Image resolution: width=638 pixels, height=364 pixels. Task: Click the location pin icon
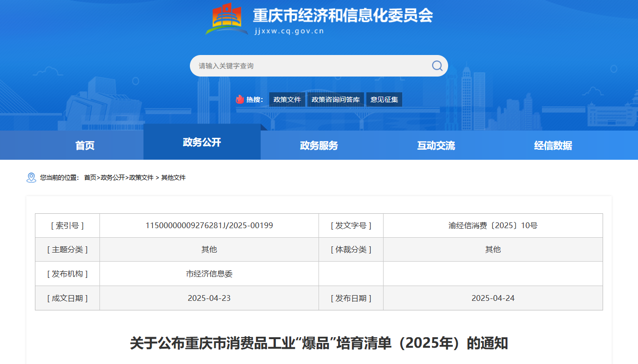click(31, 177)
